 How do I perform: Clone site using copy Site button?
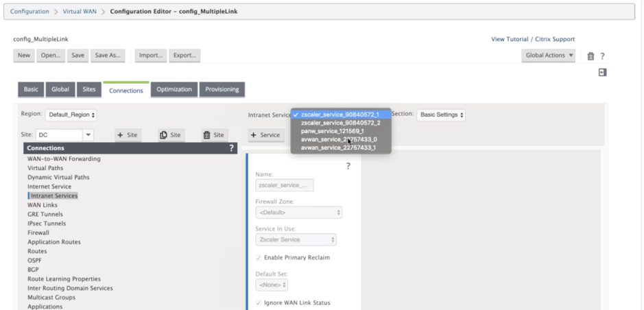tap(171, 135)
